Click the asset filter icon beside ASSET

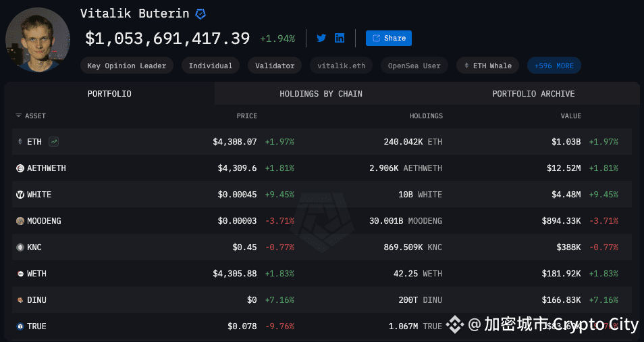[18, 116]
